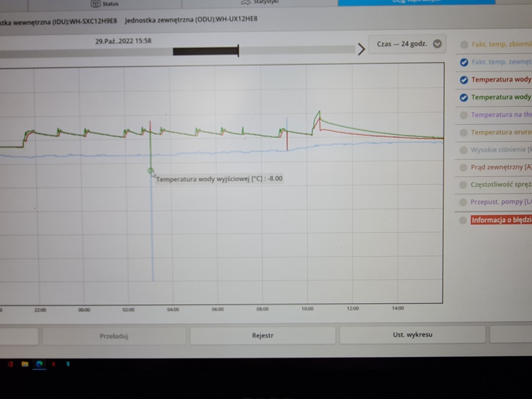532x399 pixels.
Task: Click the Rejestr button
Action: [262, 336]
